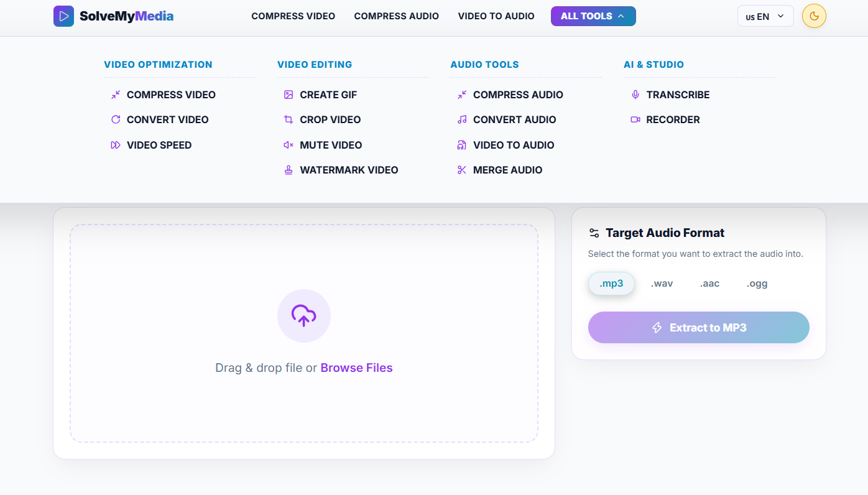Click the image icon beside Create GIF
868x495 pixels.
289,95
